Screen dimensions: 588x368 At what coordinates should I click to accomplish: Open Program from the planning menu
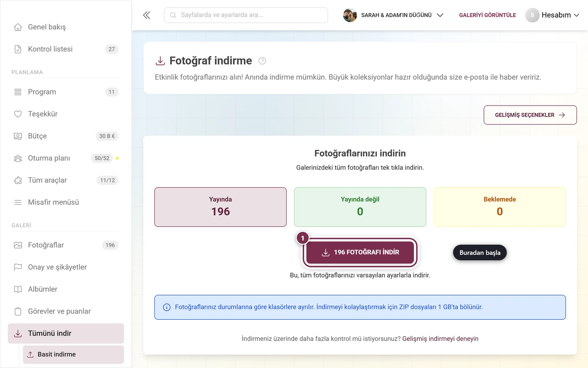[66, 92]
